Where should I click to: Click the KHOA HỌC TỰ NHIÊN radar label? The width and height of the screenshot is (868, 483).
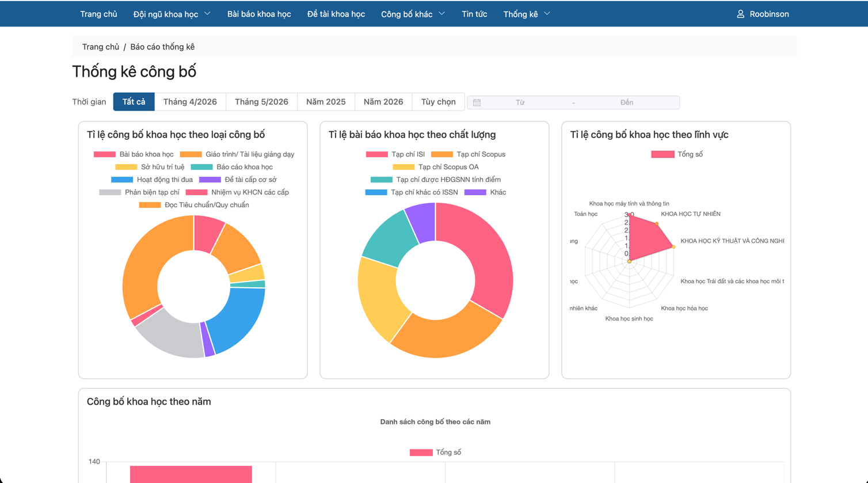(691, 214)
